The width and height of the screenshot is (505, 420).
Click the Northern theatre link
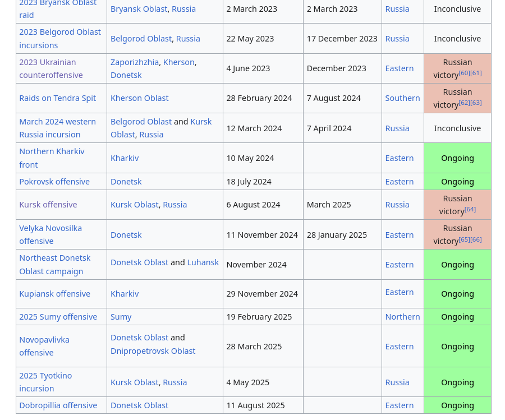(x=402, y=317)
